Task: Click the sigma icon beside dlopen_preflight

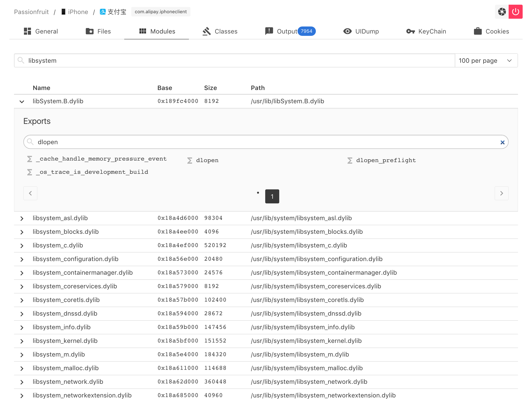Action: click(x=350, y=160)
